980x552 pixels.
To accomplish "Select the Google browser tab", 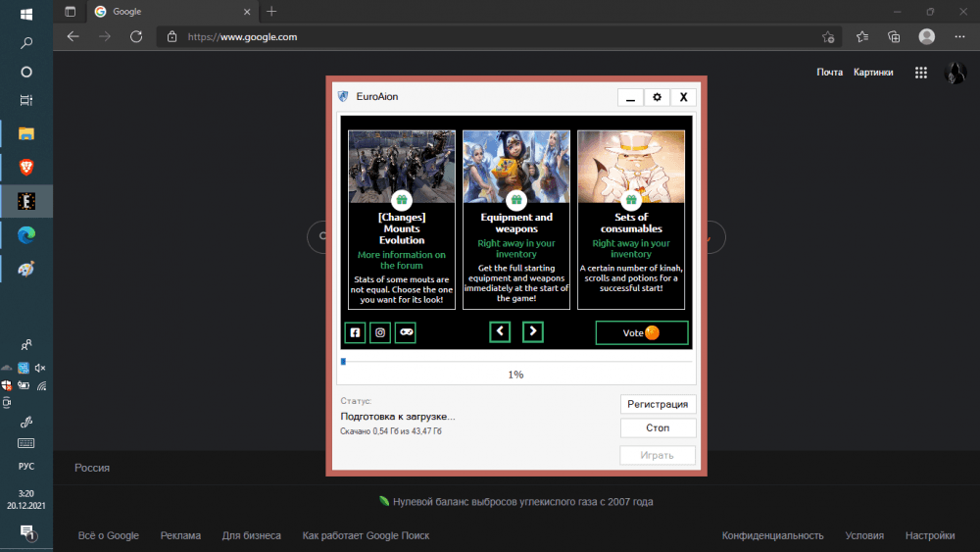I will click(x=167, y=12).
